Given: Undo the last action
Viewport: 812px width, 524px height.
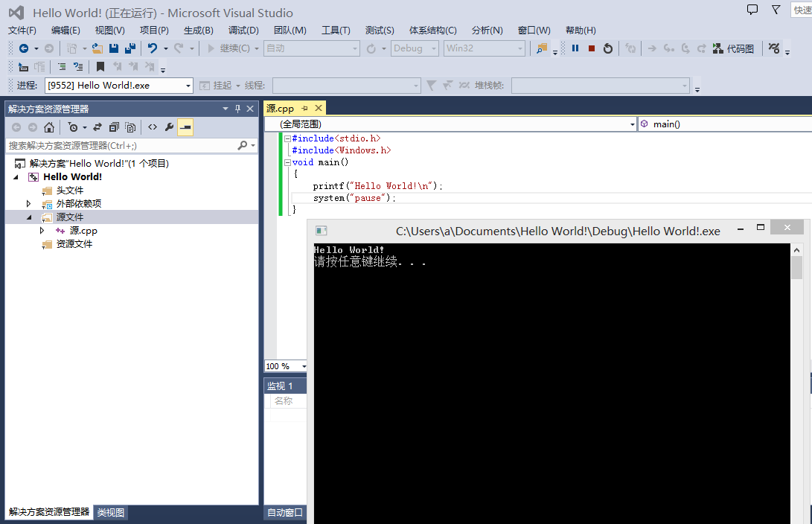Looking at the screenshot, I should pyautogui.click(x=153, y=48).
